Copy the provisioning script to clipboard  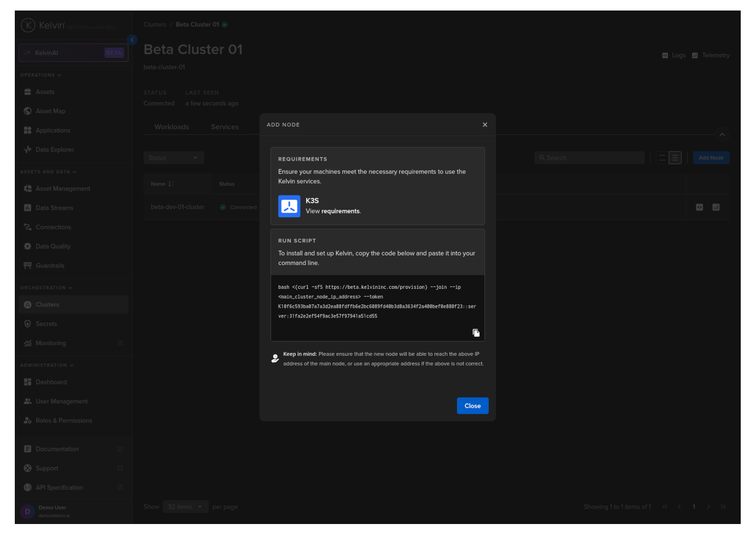(x=476, y=333)
